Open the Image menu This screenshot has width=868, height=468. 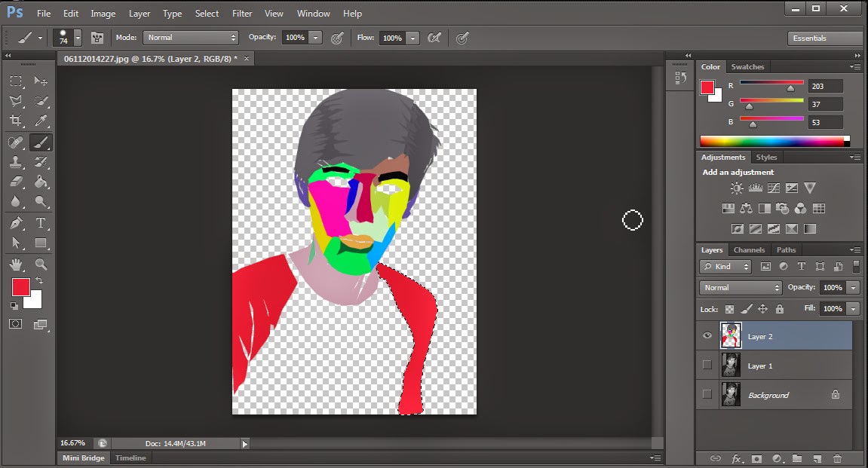[103, 14]
